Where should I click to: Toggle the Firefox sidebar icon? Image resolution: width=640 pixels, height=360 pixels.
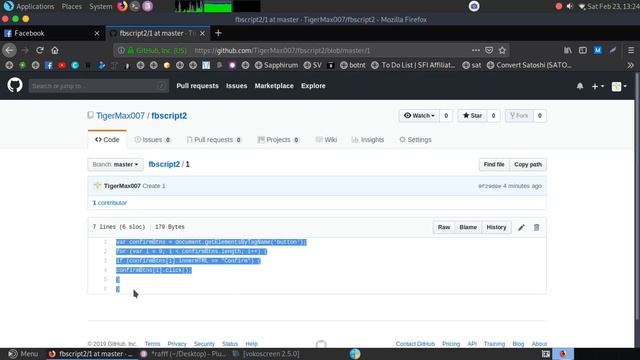pos(582,50)
